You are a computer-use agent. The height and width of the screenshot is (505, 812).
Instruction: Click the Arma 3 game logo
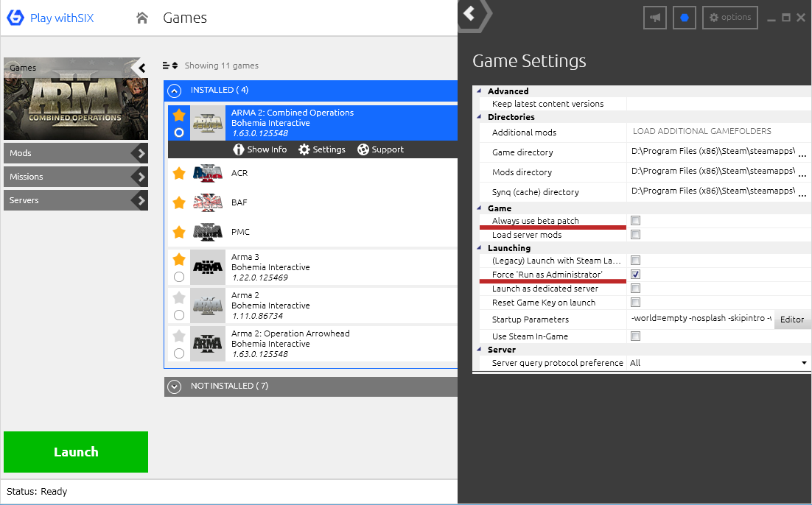(x=208, y=267)
